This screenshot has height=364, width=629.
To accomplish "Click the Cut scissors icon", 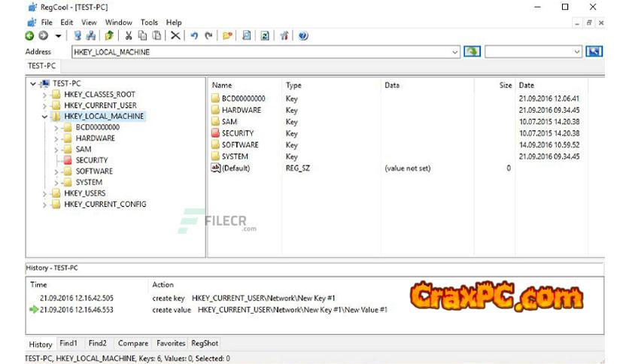I will click(129, 35).
